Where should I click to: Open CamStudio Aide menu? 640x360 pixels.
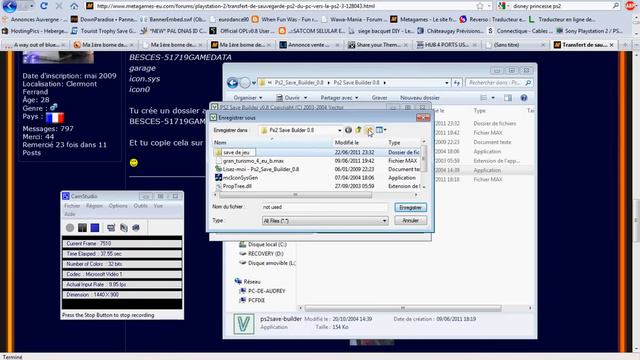[x=69, y=214]
